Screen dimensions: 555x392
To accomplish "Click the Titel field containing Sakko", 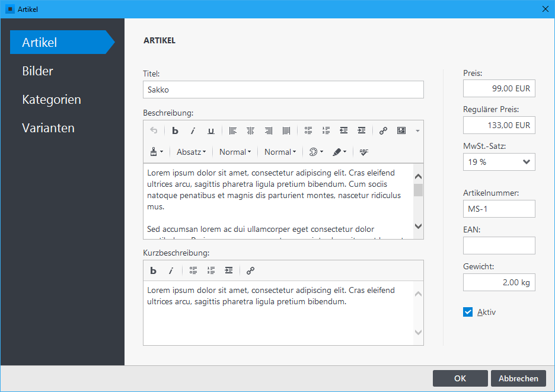I will click(x=283, y=90).
